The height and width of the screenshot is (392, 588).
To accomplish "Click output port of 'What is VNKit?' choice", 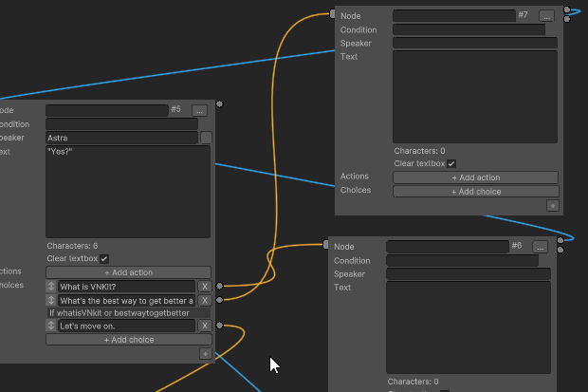I will [219, 285].
